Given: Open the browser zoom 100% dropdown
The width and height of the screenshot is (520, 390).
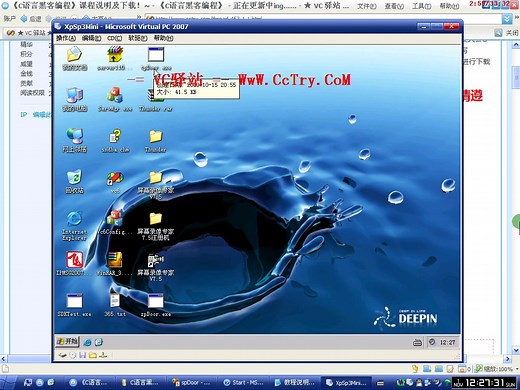Looking at the screenshot, I should [x=496, y=369].
